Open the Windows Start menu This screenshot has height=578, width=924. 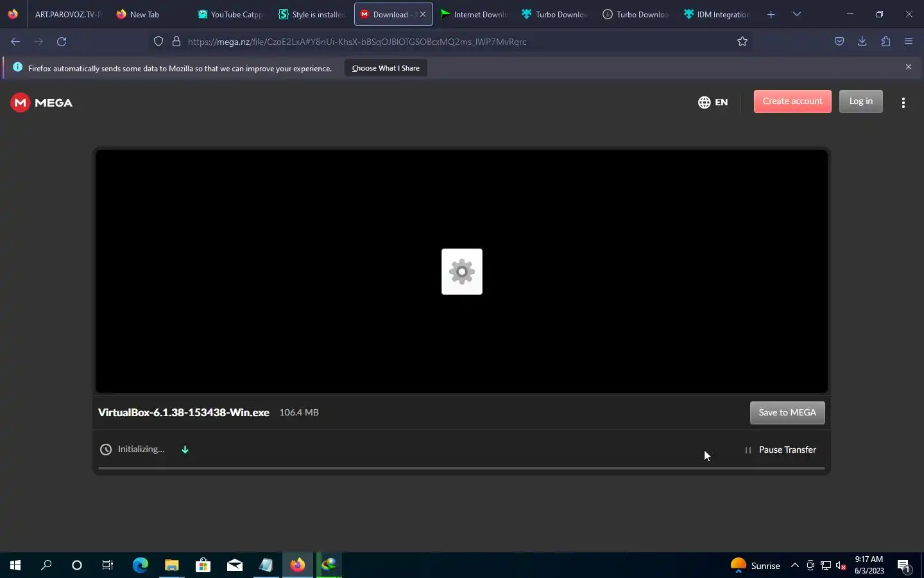tap(15, 565)
